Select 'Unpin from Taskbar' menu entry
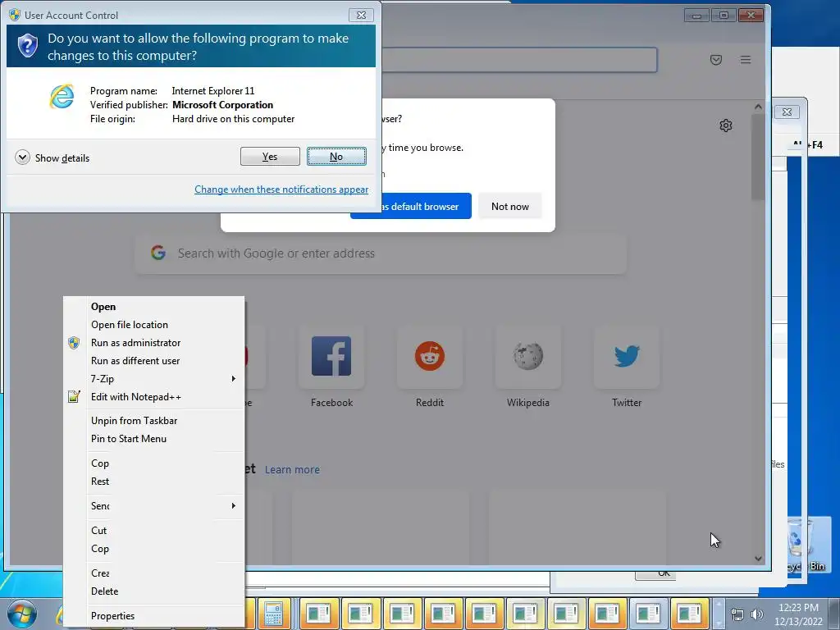Viewport: 840px width, 630px height. [x=153, y=421]
